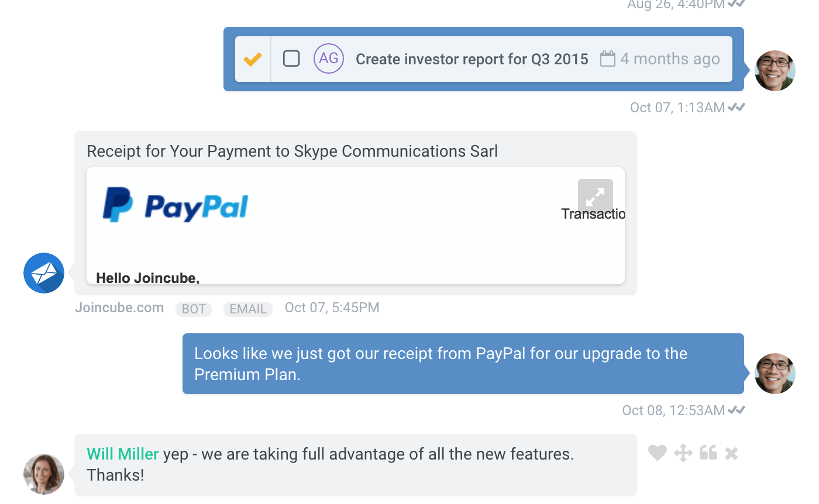
Task: Quote the reply using the quotation icon
Action: [708, 453]
